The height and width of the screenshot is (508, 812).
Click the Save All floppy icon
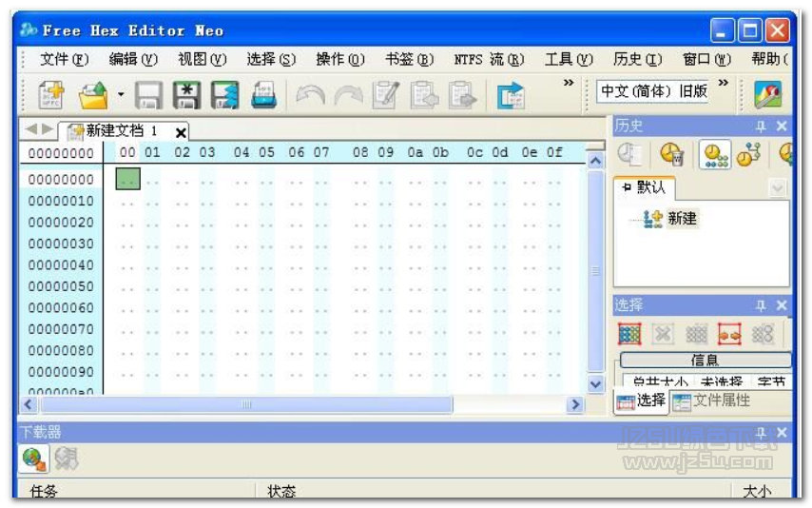click(x=224, y=95)
